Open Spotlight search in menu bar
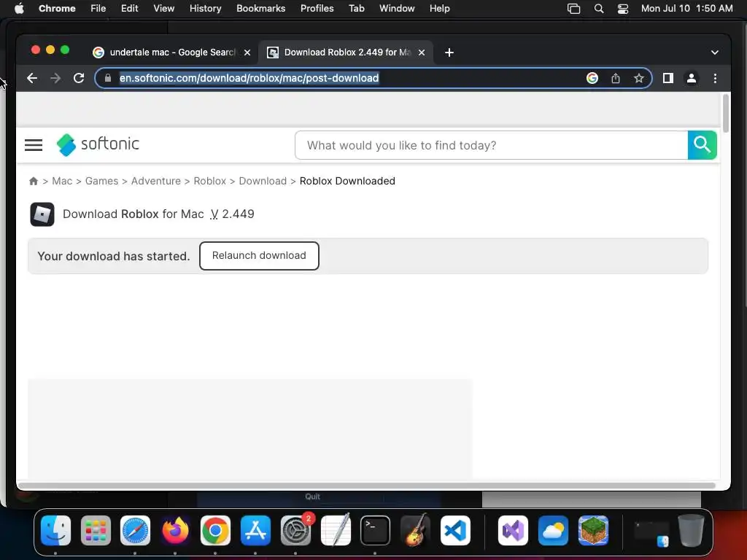This screenshot has height=560, width=747. click(599, 9)
